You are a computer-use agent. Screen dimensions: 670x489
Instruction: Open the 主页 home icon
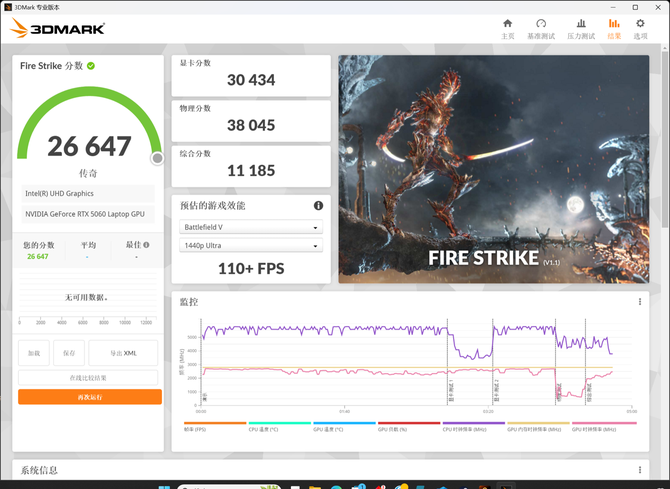click(x=507, y=28)
